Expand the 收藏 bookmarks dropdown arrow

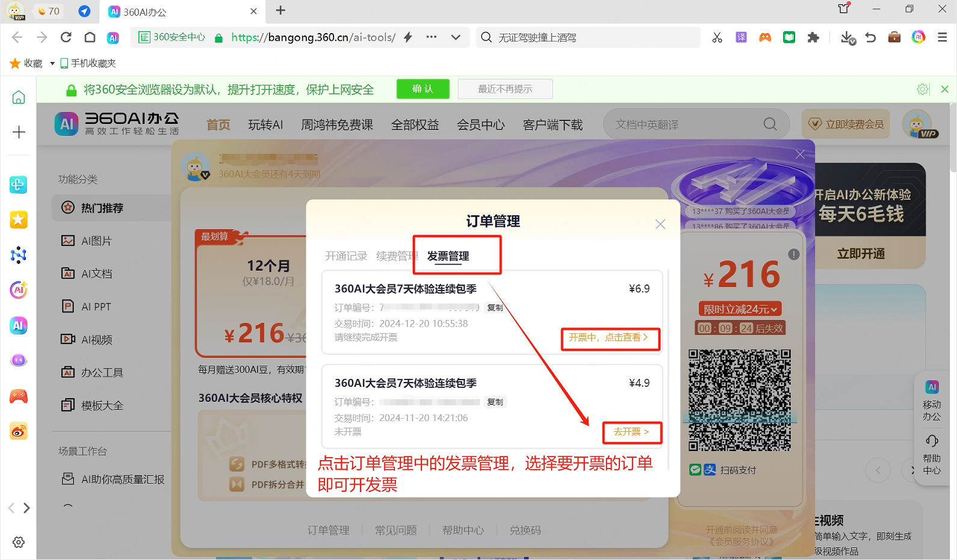(52, 63)
